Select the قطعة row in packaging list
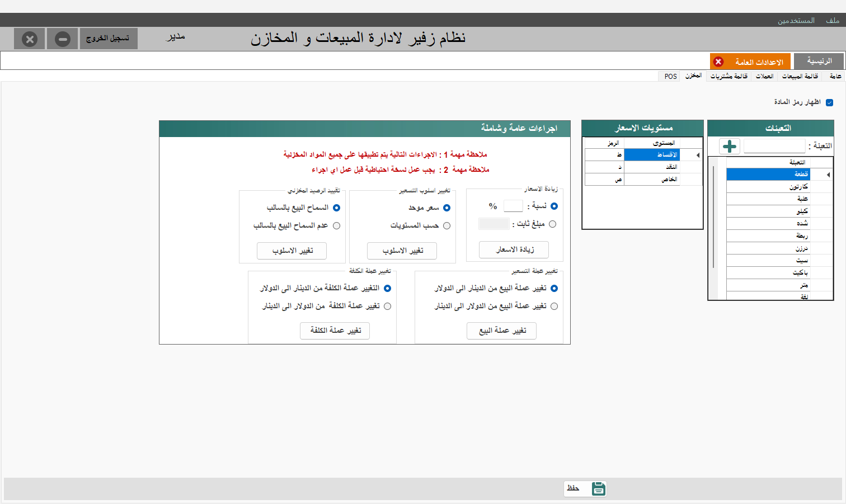 pos(768,175)
